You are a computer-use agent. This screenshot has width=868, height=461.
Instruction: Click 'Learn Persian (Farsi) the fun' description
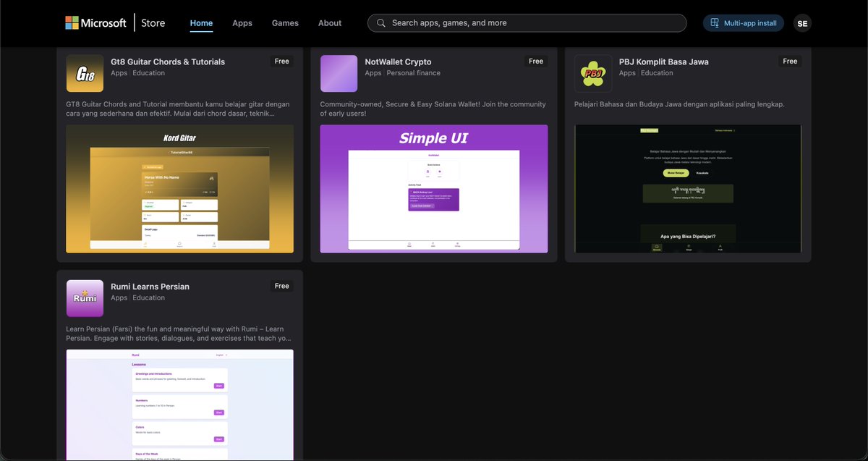[x=179, y=334]
